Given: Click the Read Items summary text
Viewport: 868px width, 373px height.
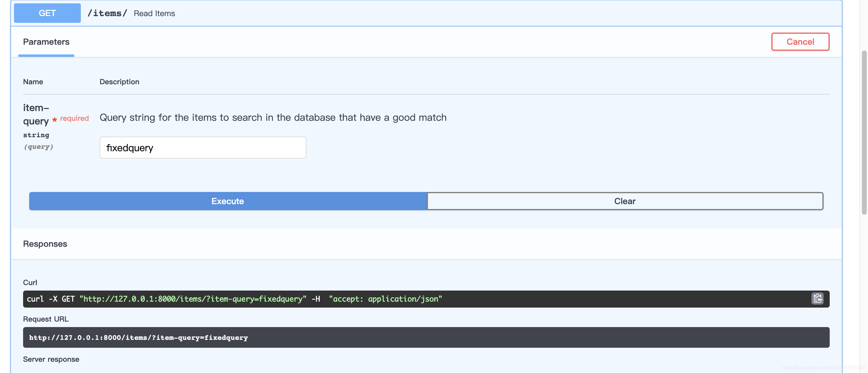Looking at the screenshot, I should click(x=154, y=13).
